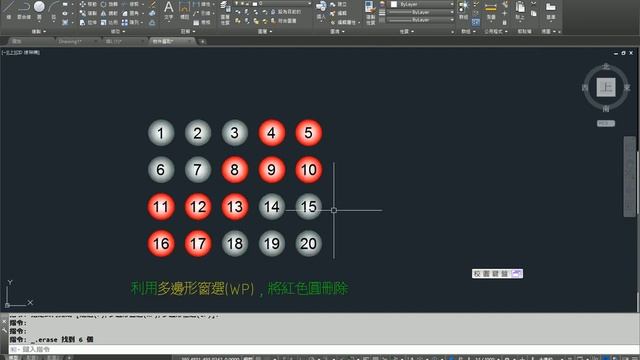Screen dimensions: 640x360
Task: Click the Insert block icon
Action: [321, 10]
